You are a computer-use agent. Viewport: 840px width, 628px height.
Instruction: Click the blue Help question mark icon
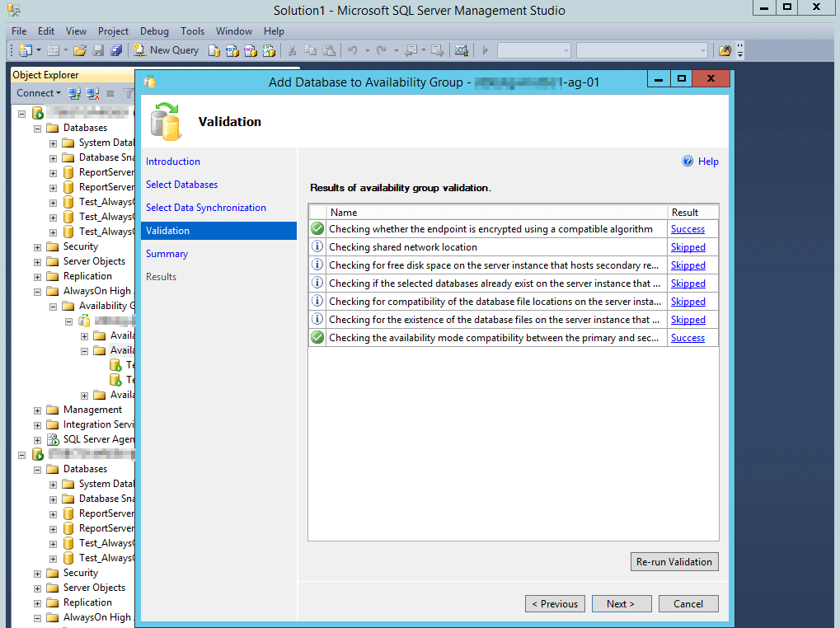tap(687, 162)
